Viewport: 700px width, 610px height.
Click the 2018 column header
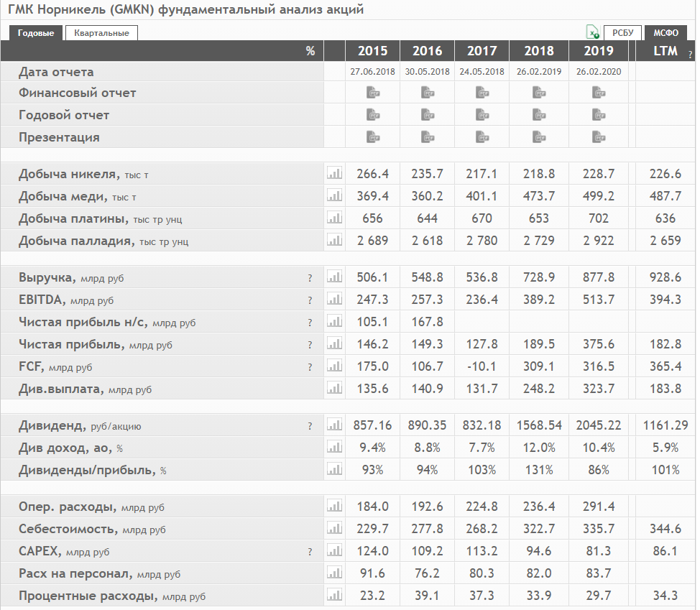[x=539, y=51]
